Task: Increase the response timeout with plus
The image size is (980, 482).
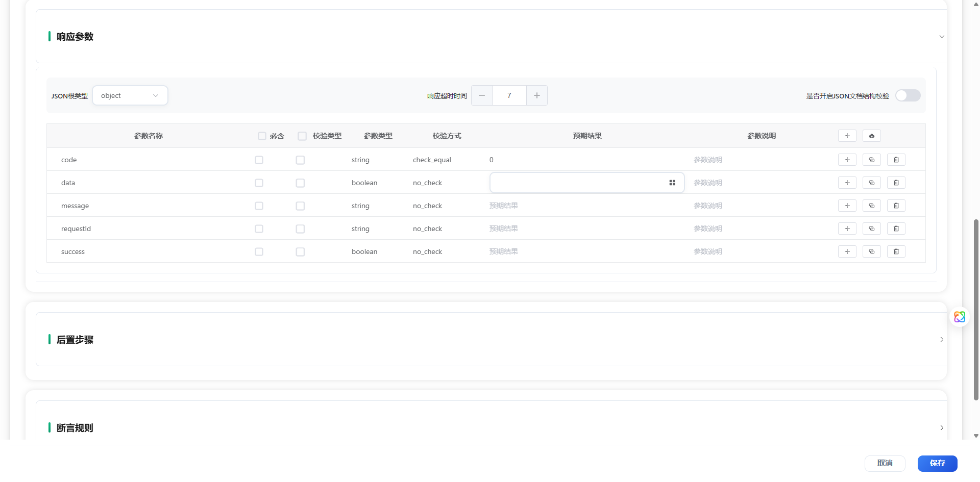Action: click(x=536, y=95)
